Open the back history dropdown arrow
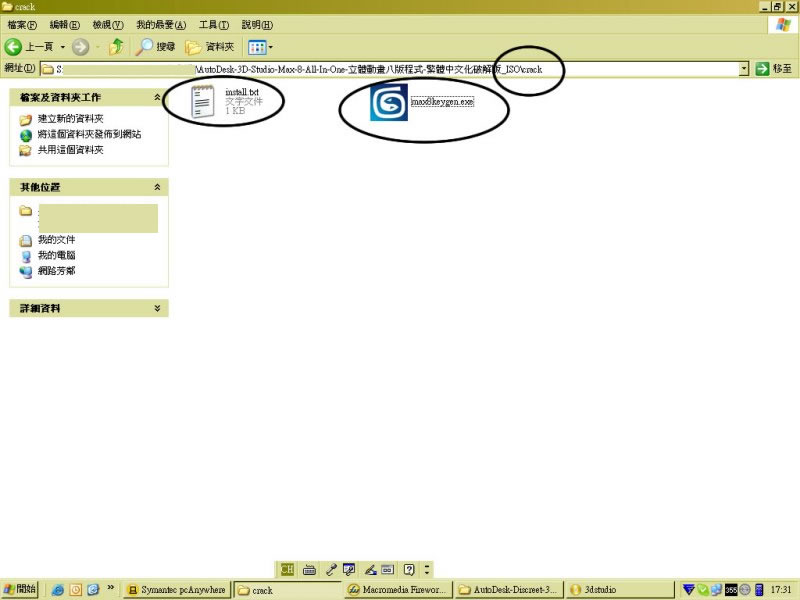 (x=63, y=47)
